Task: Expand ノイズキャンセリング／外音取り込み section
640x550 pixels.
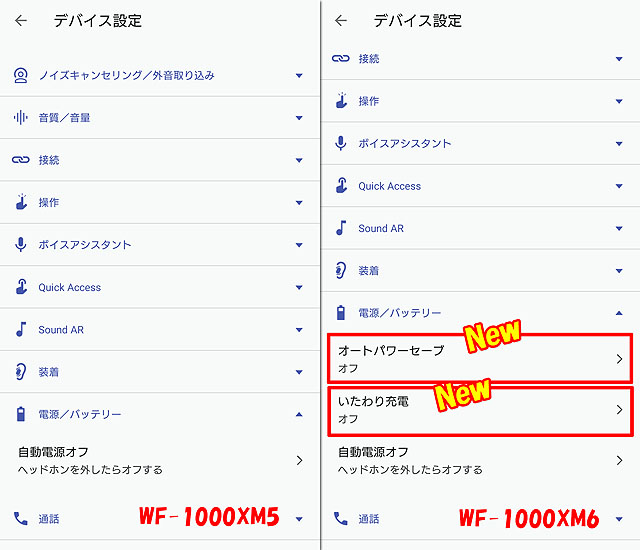Action: [299, 75]
